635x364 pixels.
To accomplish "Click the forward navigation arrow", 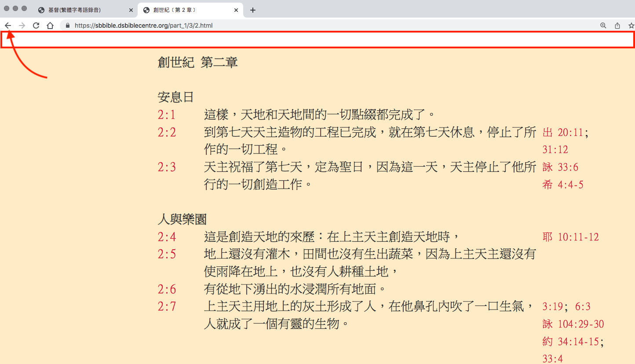I will 22,25.
